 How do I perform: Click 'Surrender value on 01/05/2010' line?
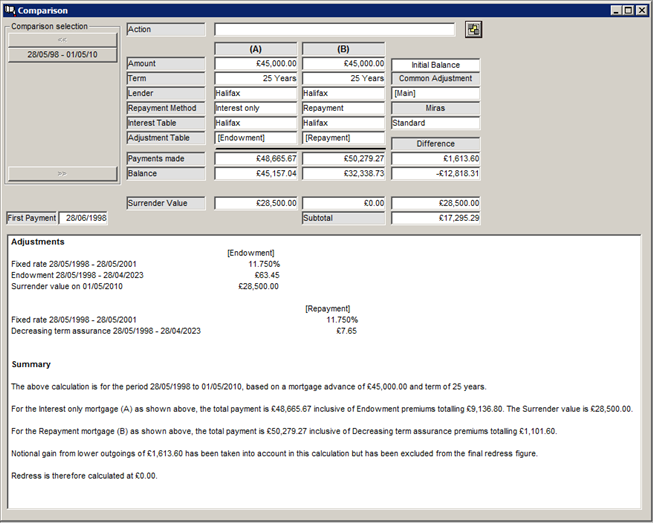coord(145,286)
